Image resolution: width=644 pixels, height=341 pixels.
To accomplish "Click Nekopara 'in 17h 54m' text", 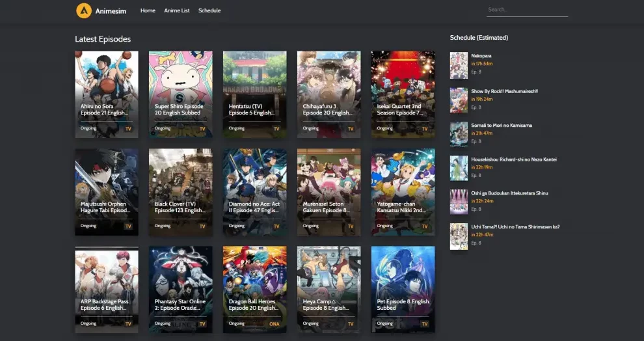I will [482, 64].
